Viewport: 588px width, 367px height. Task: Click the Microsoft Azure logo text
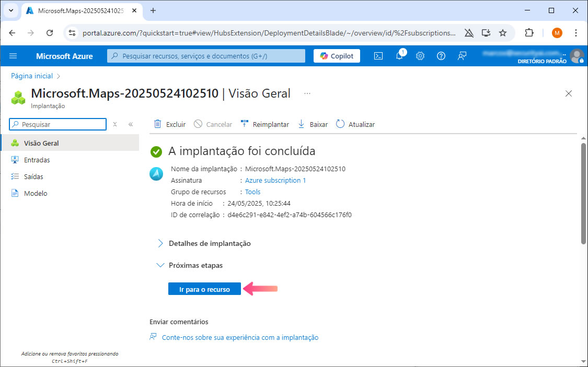[x=64, y=56]
